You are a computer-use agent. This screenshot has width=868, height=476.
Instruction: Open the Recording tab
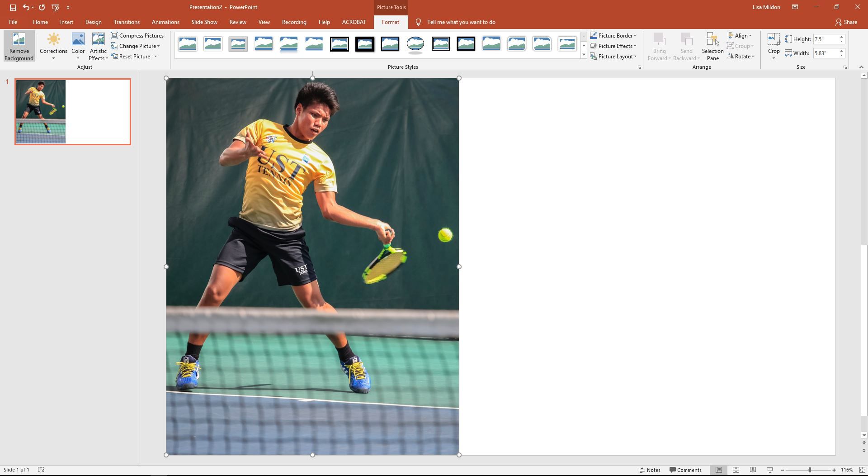(x=294, y=22)
